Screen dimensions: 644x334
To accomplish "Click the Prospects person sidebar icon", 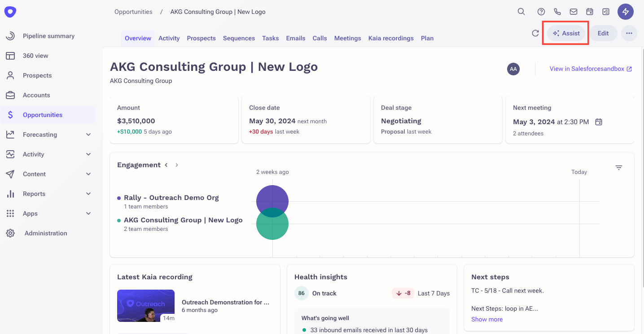I will click(x=10, y=75).
